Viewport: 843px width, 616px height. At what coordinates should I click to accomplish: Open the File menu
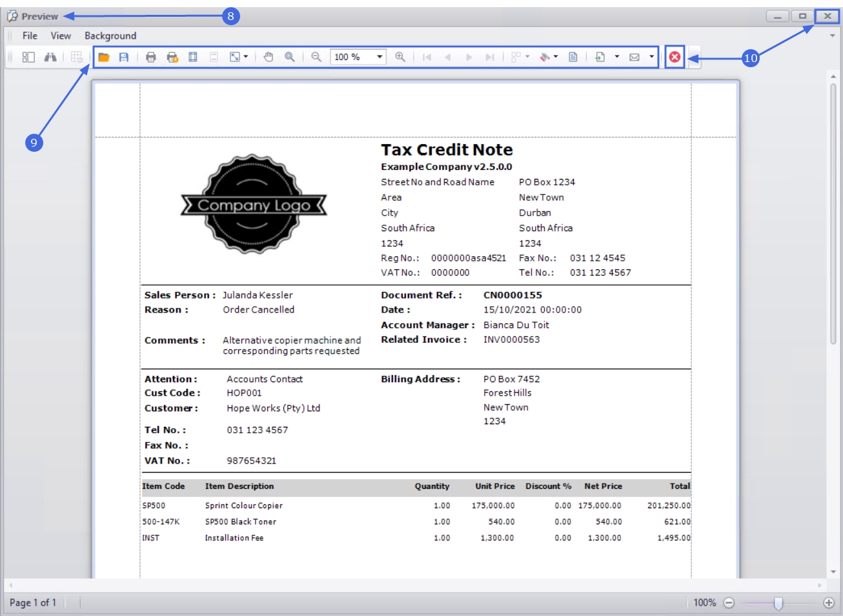(30, 36)
